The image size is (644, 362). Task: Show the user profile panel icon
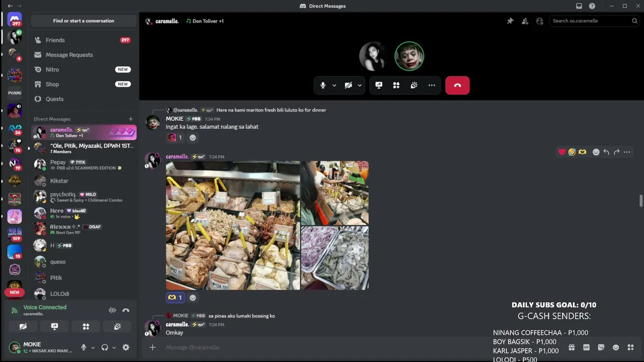coord(540,21)
